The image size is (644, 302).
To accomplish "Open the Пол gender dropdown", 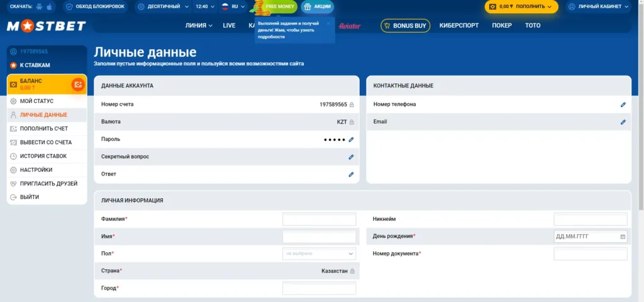I will pyautogui.click(x=319, y=254).
